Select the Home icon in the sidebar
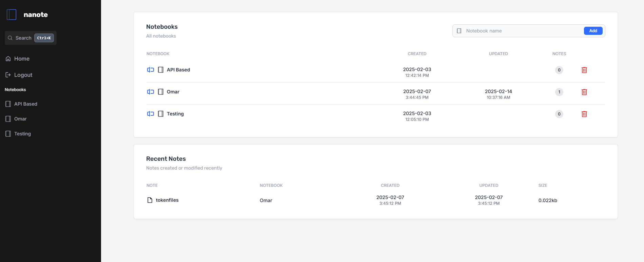This screenshot has width=644, height=262. 8,59
